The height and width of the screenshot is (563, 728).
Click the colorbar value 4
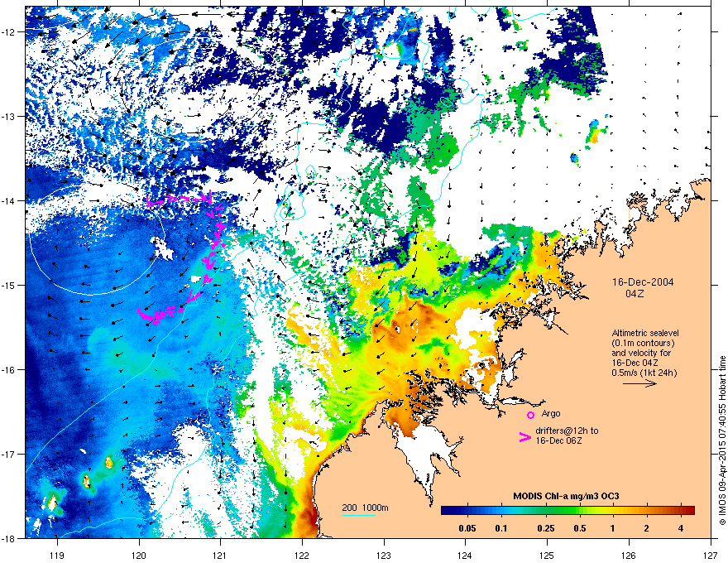tap(680, 528)
